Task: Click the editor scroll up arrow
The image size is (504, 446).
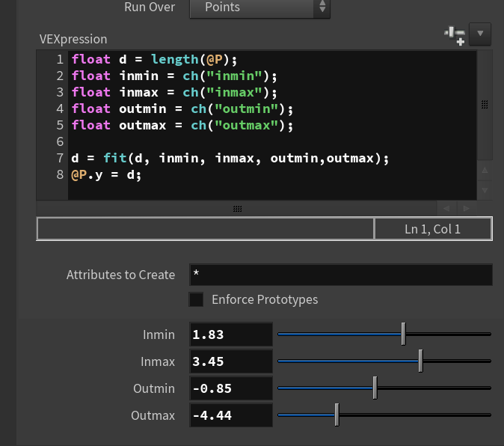Action: click(x=485, y=171)
